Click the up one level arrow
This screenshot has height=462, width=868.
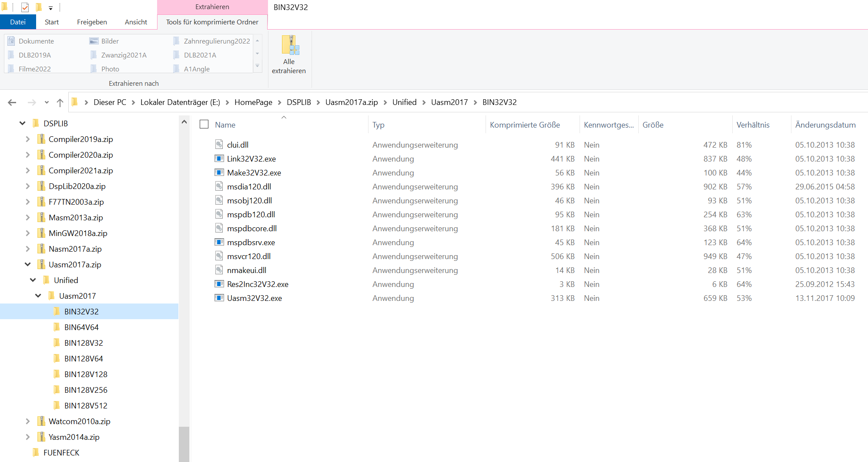[x=60, y=102]
